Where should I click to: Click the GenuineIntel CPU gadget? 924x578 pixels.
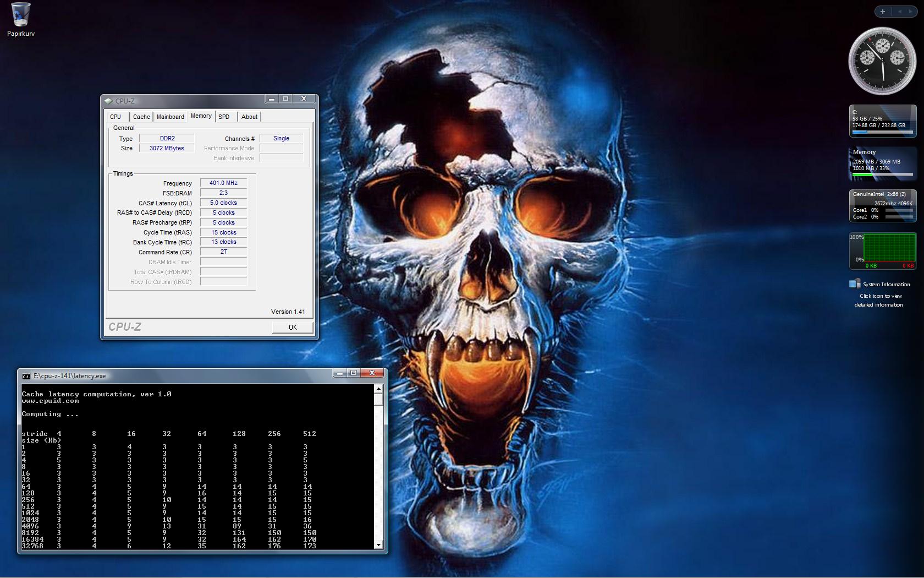coord(882,206)
